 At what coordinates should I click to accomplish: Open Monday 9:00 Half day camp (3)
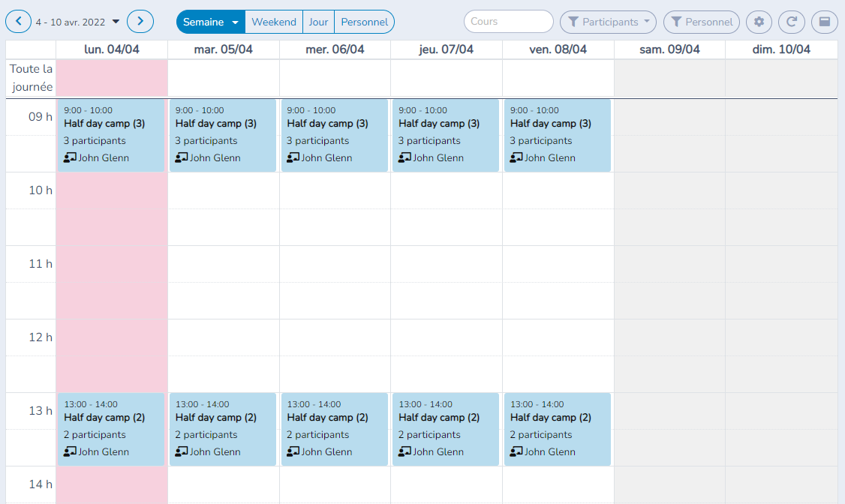pyautogui.click(x=111, y=135)
